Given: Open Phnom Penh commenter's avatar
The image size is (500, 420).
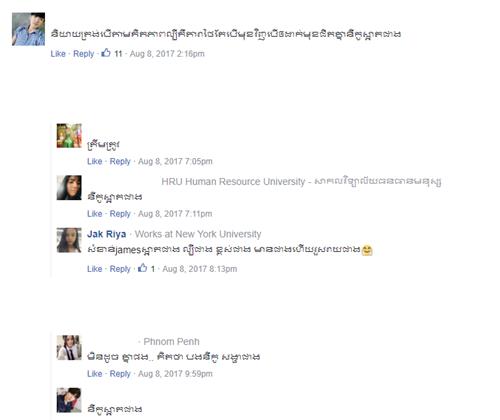Looking at the screenshot, I should [69, 348].
